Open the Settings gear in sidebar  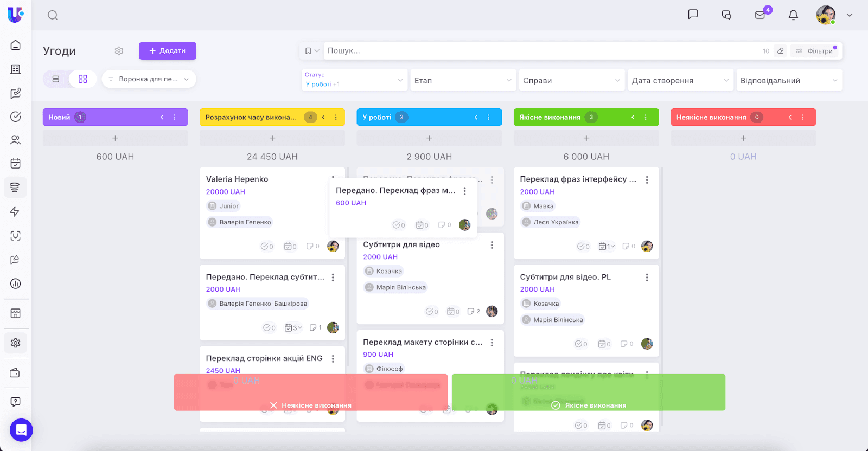tap(15, 343)
